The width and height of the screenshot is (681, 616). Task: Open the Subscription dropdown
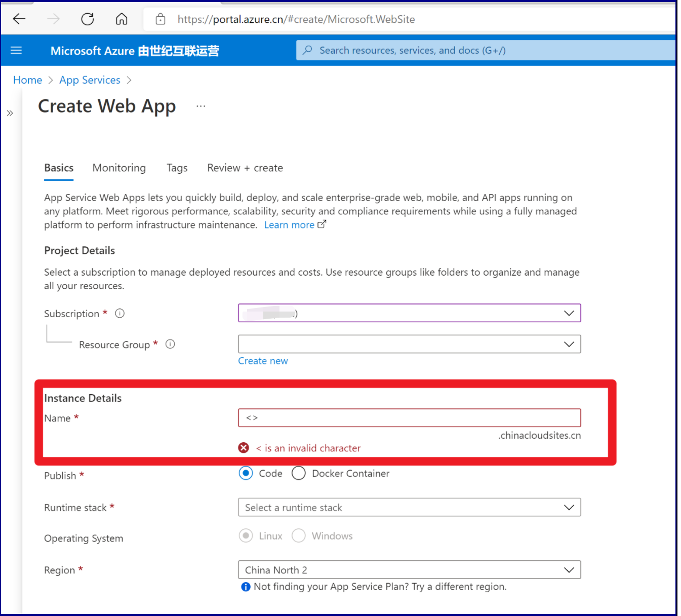coord(409,313)
